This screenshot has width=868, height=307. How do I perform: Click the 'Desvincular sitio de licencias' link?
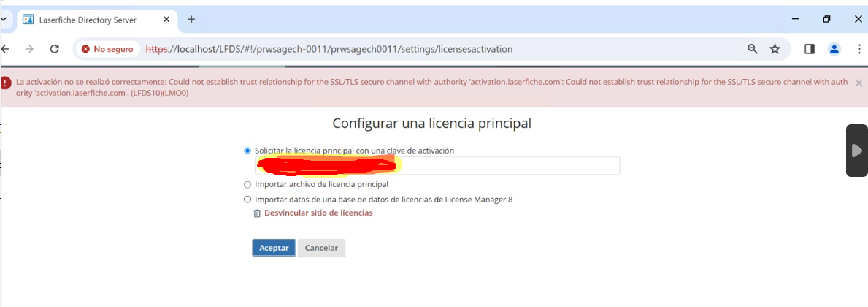pyautogui.click(x=318, y=213)
